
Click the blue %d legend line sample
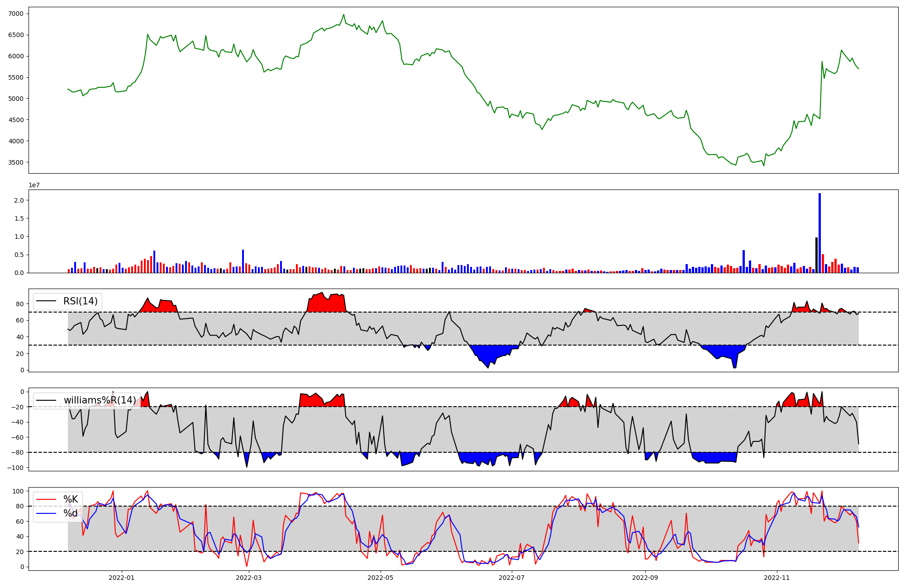[46, 513]
